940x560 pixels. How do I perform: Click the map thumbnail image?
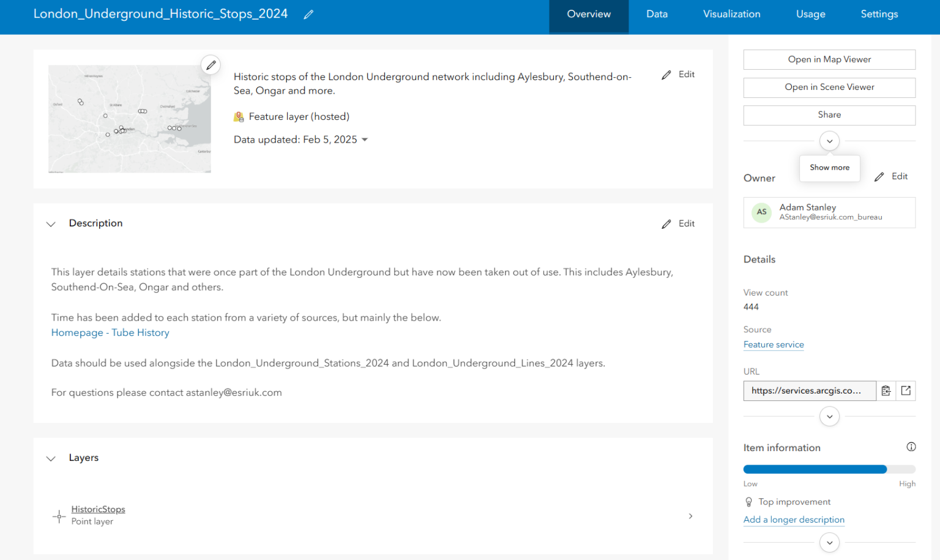coord(130,119)
